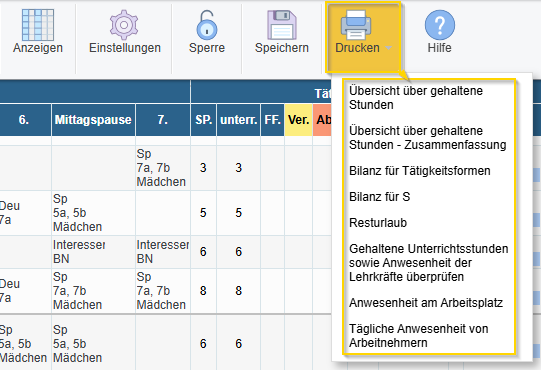Click the unterr. column header
Screen dimensions: 541x370
(238, 120)
